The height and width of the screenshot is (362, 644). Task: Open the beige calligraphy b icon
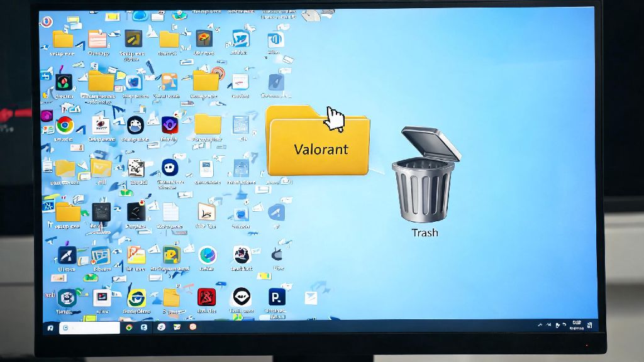(x=206, y=212)
